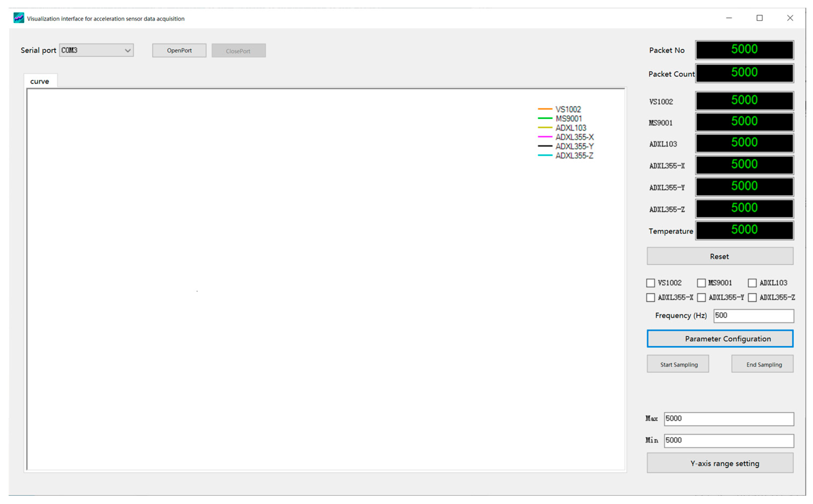Image resolution: width=813 pixels, height=504 pixels.
Task: Check the ADXL103 checkbox
Action: [752, 283]
